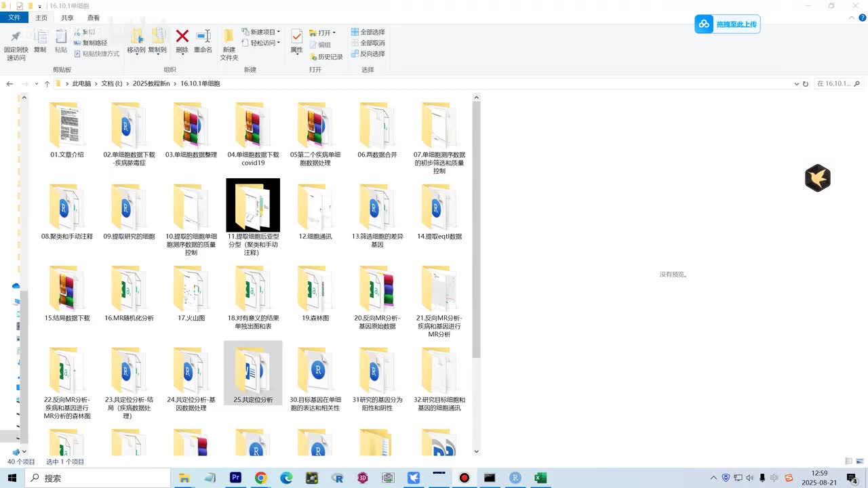
Task: Switch to the 查看 (View) tab
Action: (x=94, y=18)
